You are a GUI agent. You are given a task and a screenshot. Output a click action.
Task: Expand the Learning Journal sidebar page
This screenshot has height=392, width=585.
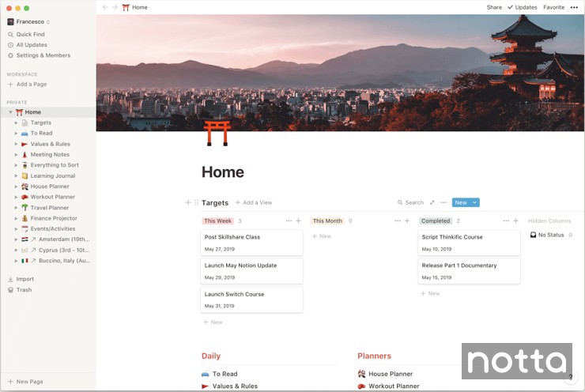click(x=16, y=175)
